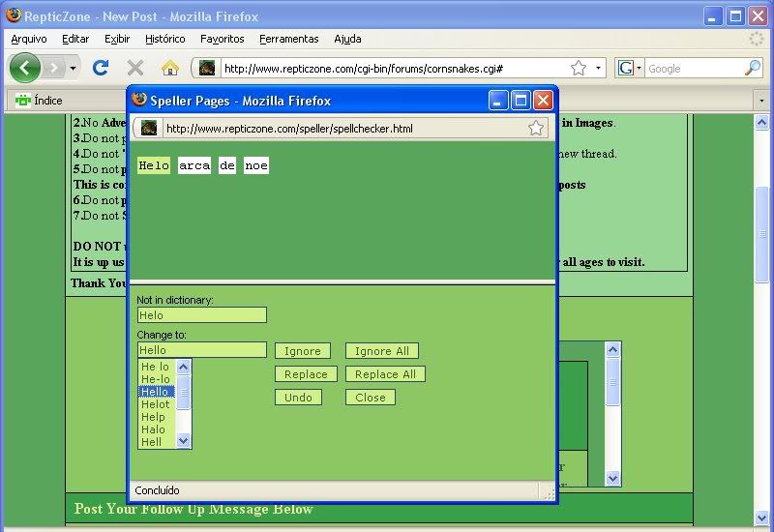Screen dimensions: 774x532
Task: Click the suggestions list scrollbar thumb
Action: click(x=183, y=393)
